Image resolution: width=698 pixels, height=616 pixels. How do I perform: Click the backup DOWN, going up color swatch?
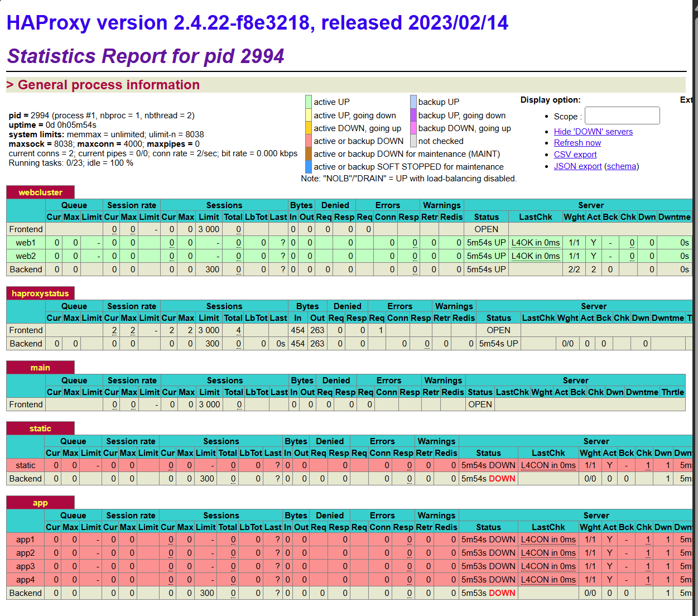pyautogui.click(x=413, y=128)
